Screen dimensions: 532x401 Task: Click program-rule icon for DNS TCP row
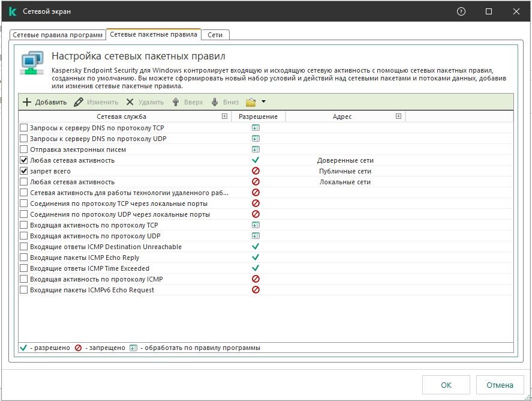pos(256,128)
